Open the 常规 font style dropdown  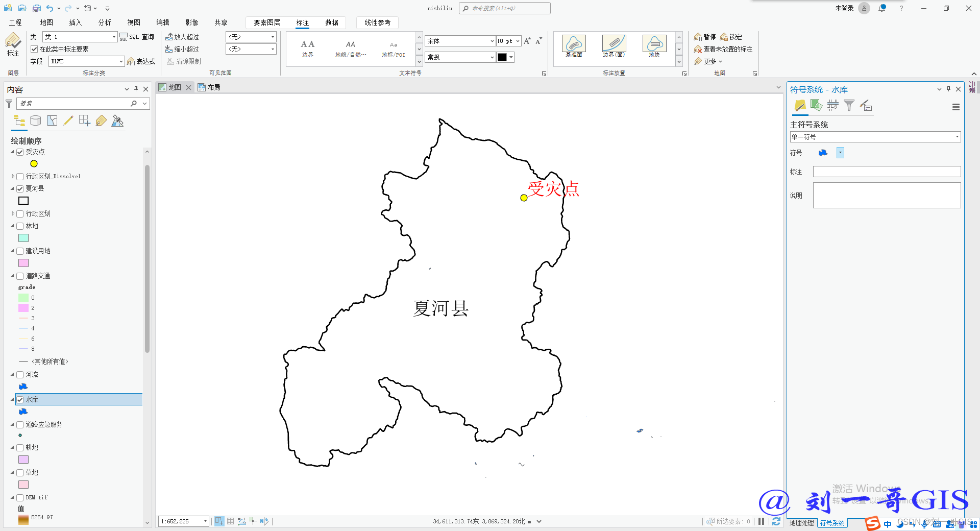(x=492, y=57)
